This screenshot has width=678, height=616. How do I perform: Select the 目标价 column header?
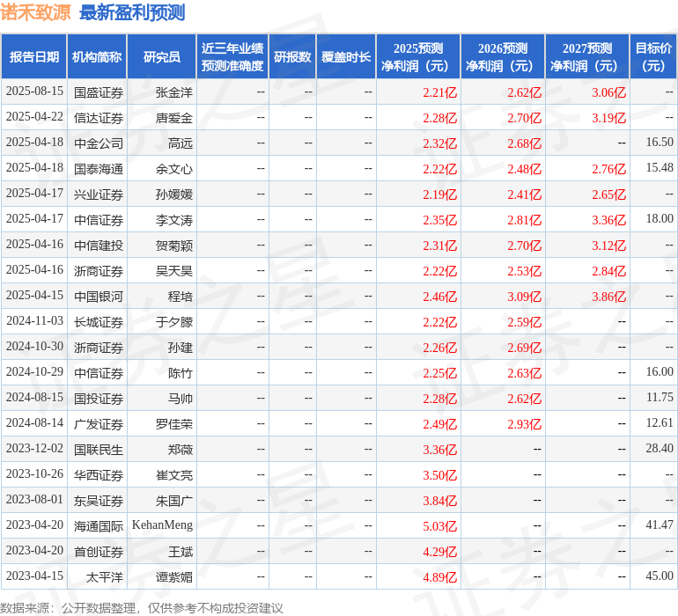[x=653, y=56]
